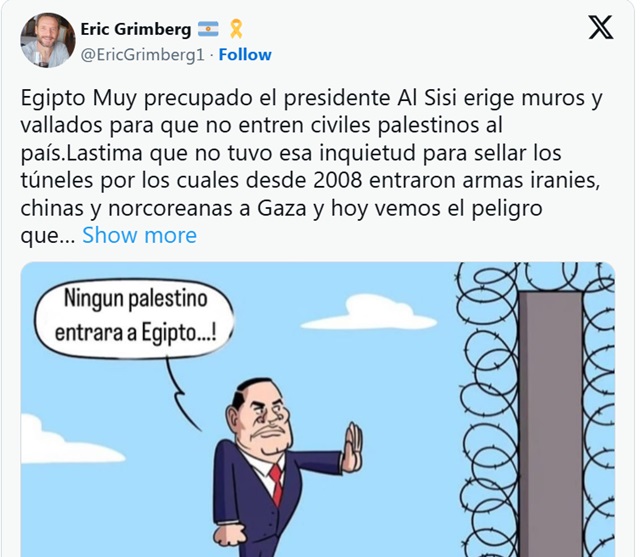
Task: Click the yellow ribbon emoji
Action: [x=236, y=29]
